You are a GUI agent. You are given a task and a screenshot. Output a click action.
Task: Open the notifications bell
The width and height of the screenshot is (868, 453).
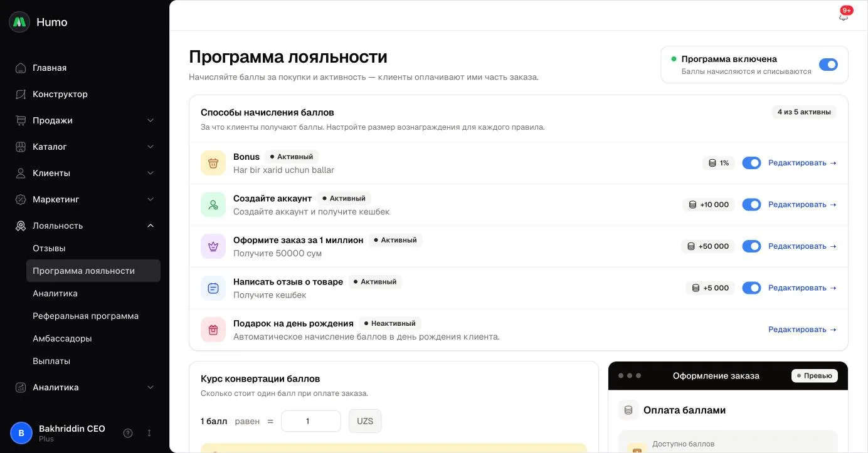pos(844,16)
